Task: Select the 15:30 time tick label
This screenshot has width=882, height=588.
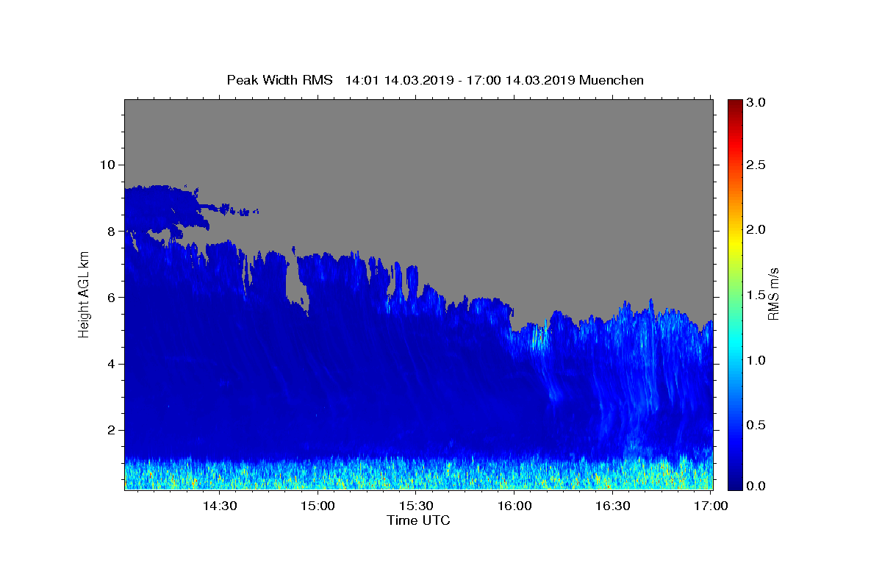Action: [416, 506]
